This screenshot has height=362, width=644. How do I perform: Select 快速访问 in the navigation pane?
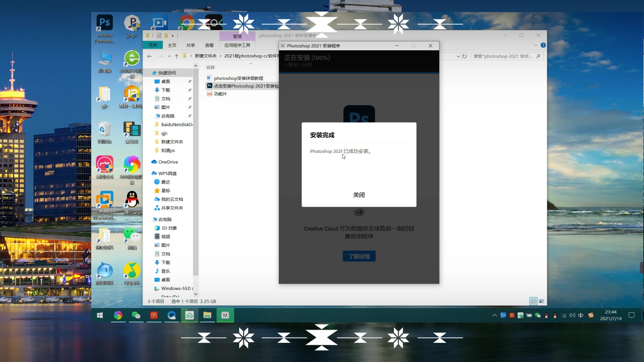[x=167, y=73]
